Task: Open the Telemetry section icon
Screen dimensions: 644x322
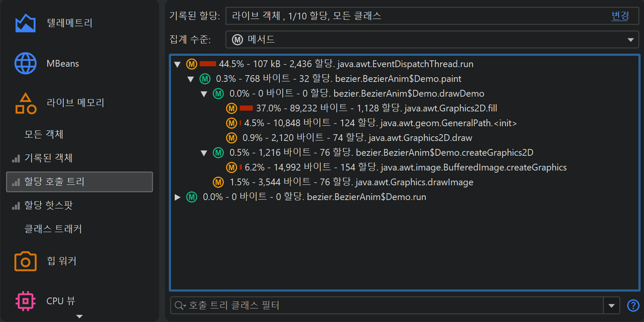Action: (x=25, y=23)
